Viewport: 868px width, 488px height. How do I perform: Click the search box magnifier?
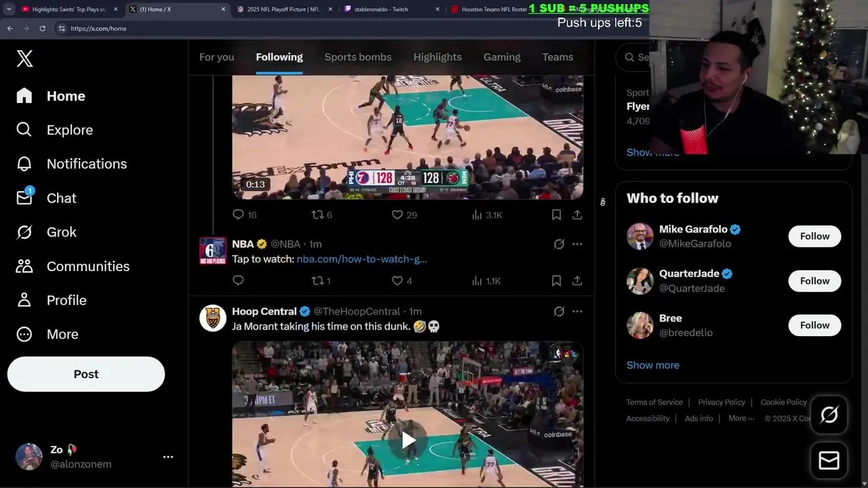pos(630,58)
